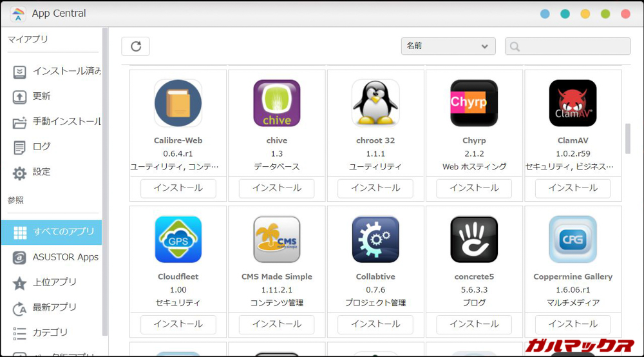Click the Chyrp app icon
Viewport: 644px width, 357px height.
pos(474,103)
